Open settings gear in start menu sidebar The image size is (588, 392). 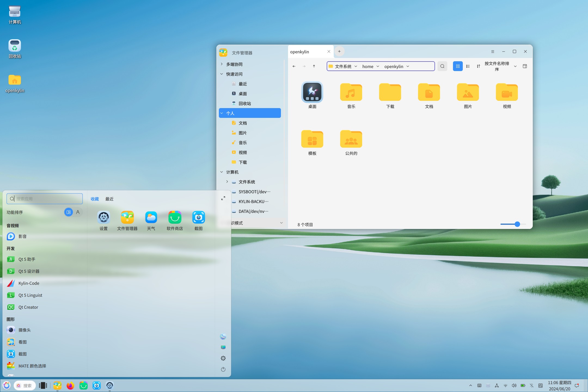point(223,358)
